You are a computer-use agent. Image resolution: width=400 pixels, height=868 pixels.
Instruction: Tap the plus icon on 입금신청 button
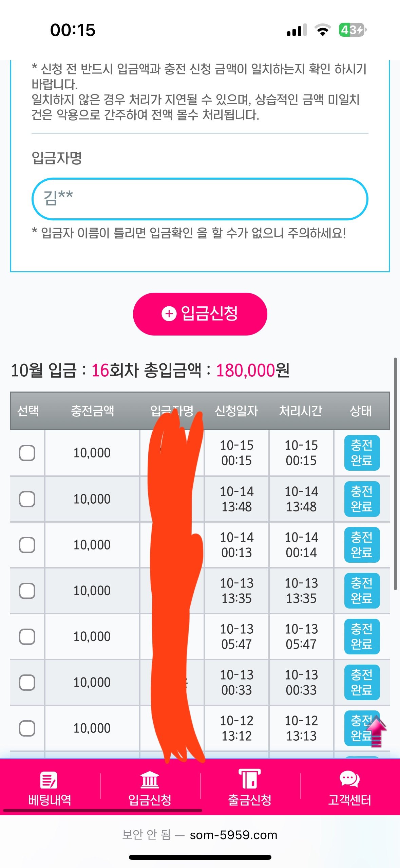(x=169, y=314)
